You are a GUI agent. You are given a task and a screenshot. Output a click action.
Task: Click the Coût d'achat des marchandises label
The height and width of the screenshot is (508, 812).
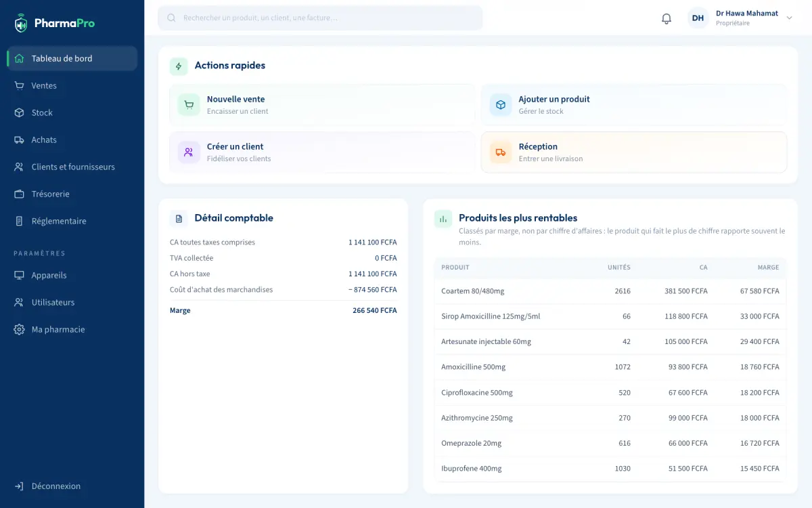pos(221,290)
